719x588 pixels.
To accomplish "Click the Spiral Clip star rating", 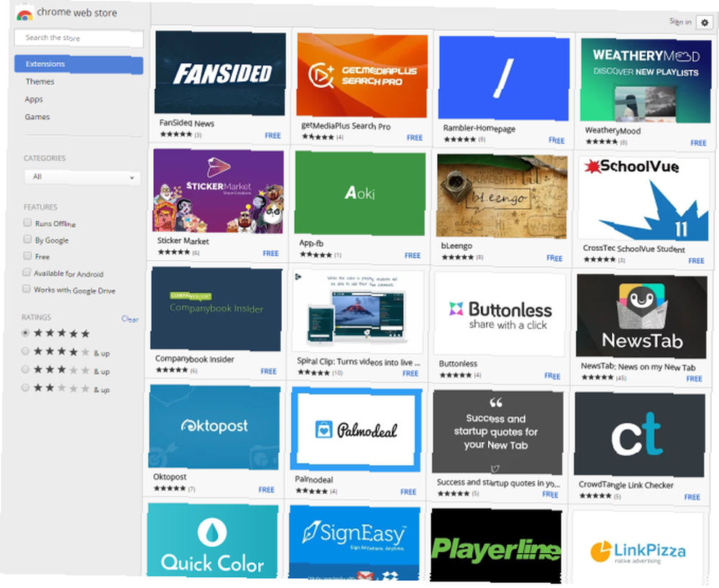I will click(x=313, y=372).
